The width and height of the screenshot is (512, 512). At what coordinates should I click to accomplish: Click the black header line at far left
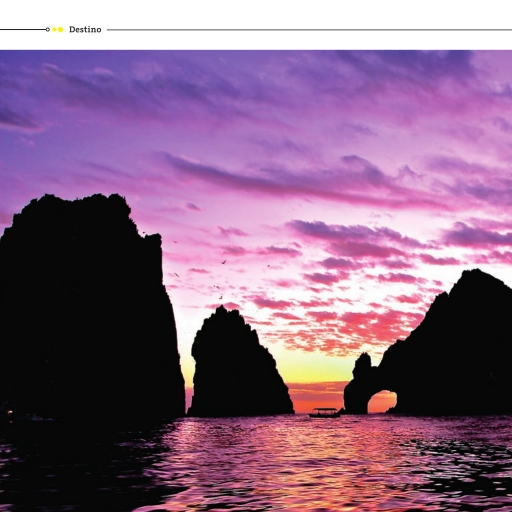(23, 30)
